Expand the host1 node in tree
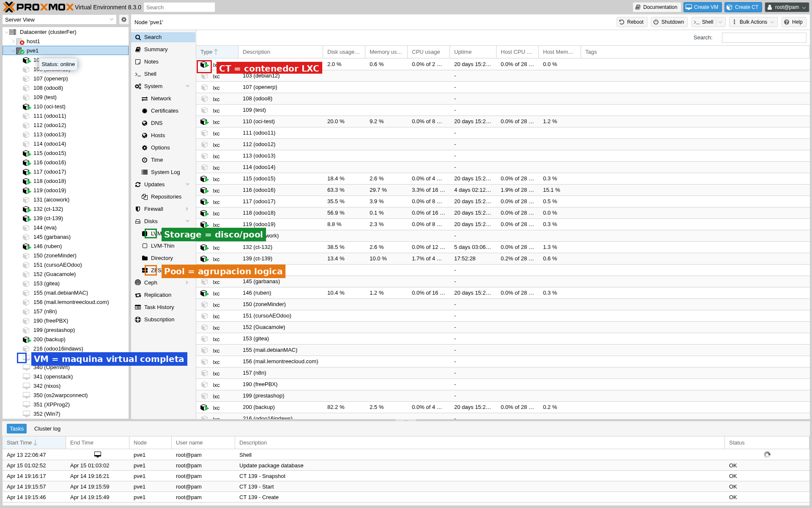 pos(13,41)
